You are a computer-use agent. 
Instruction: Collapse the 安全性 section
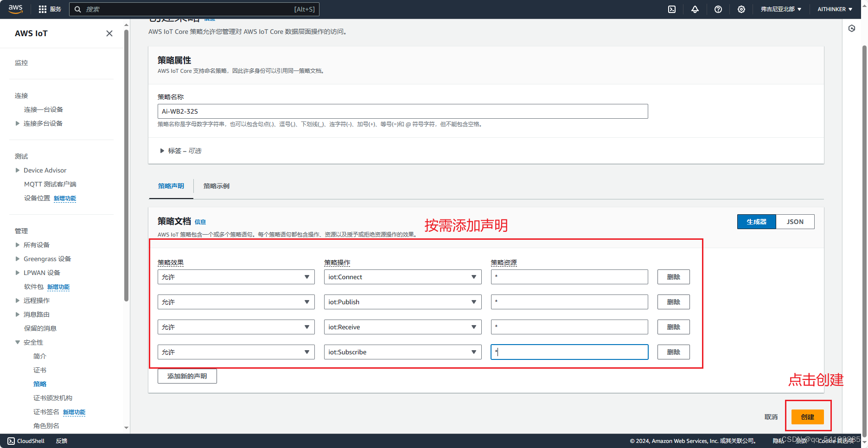point(18,342)
